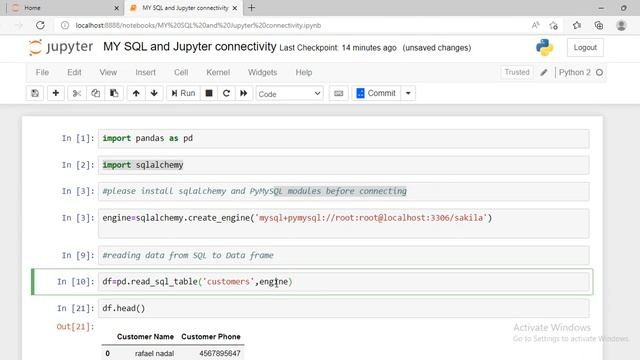The height and width of the screenshot is (360, 640).
Task: Open browser collections
Action: coord(599,25)
